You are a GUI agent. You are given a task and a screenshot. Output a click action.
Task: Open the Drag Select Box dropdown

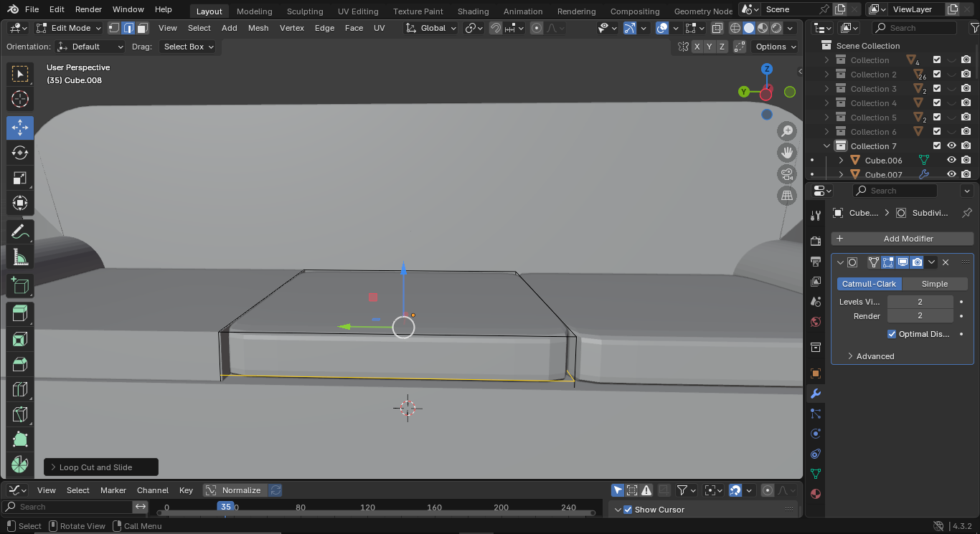click(x=188, y=47)
